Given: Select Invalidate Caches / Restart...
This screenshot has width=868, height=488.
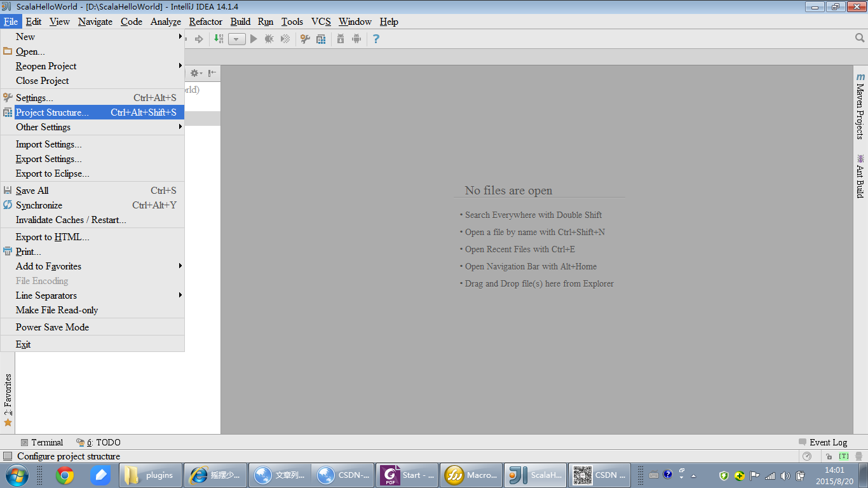Looking at the screenshot, I should tap(93, 220).
